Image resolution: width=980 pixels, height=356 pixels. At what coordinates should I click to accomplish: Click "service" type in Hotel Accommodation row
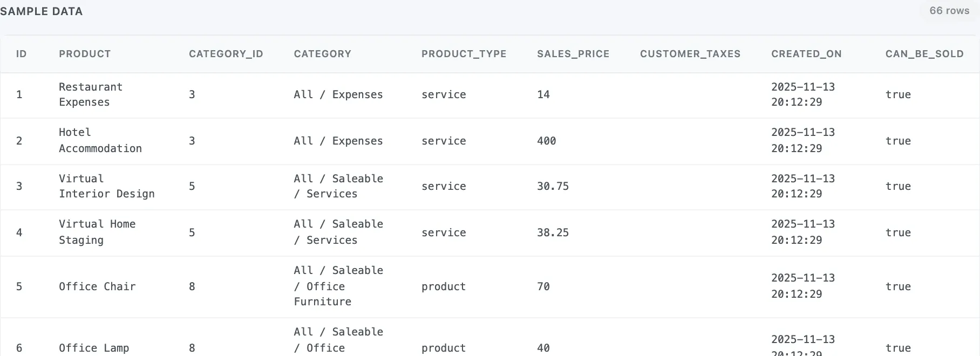[444, 141]
